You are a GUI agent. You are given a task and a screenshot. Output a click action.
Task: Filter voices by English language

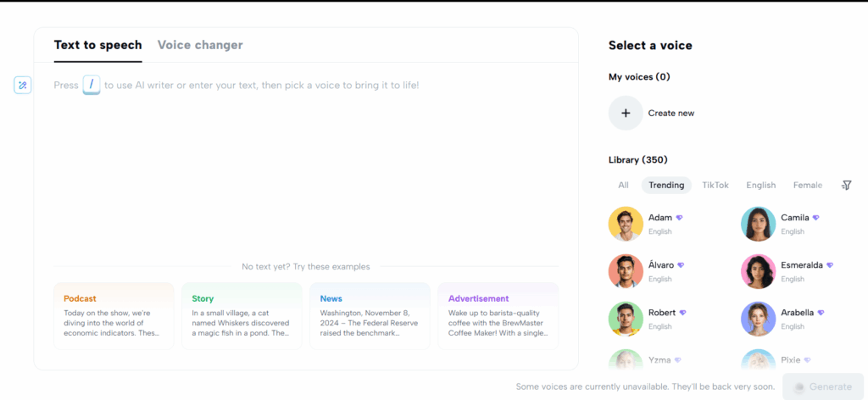point(760,186)
